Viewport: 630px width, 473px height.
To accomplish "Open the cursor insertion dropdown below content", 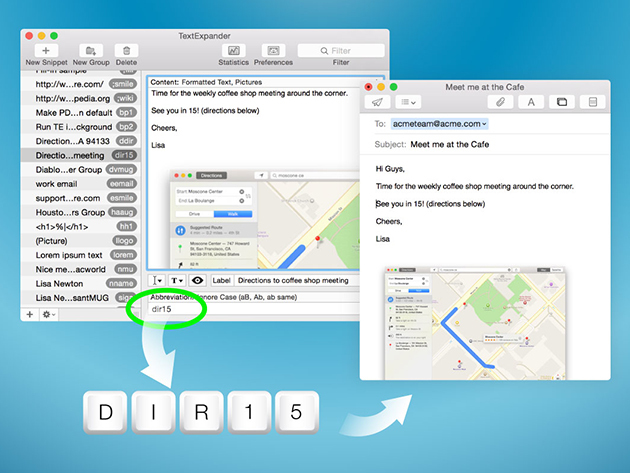I will pyautogui.click(x=158, y=281).
